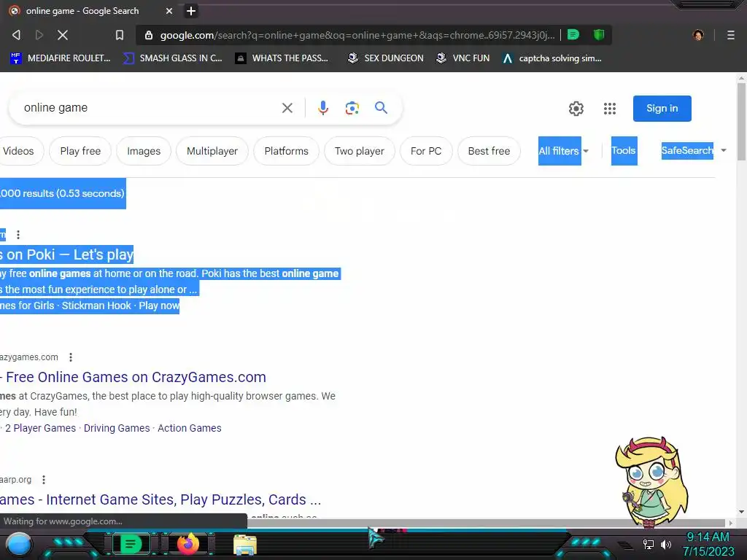Click the padlock site info icon
747x560 pixels.
(x=149, y=35)
